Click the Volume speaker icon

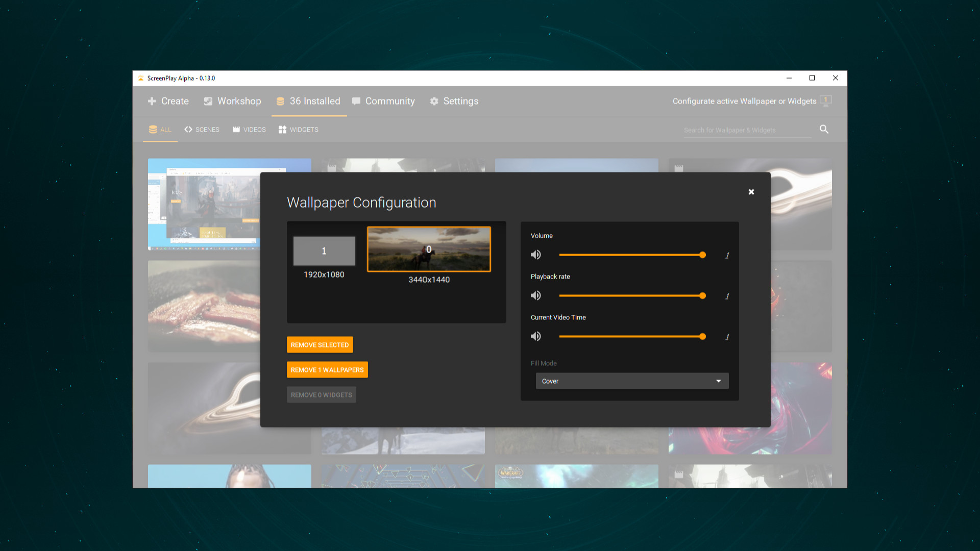(535, 255)
